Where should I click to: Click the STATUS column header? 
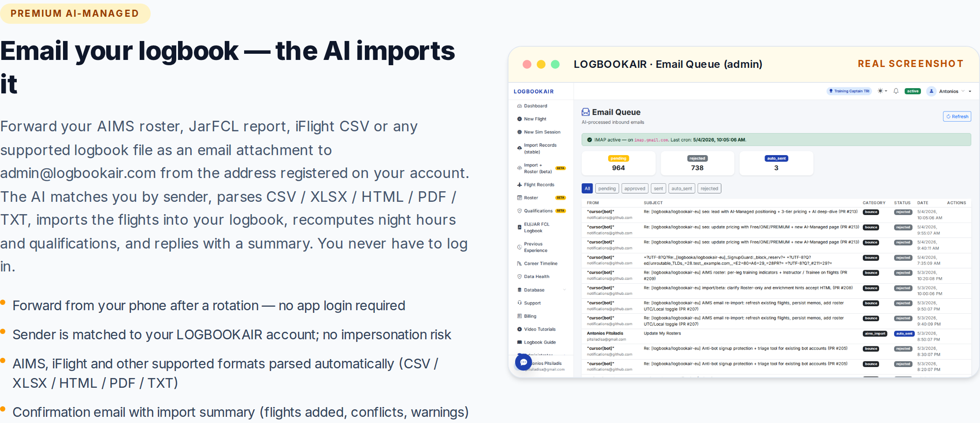[x=902, y=203]
